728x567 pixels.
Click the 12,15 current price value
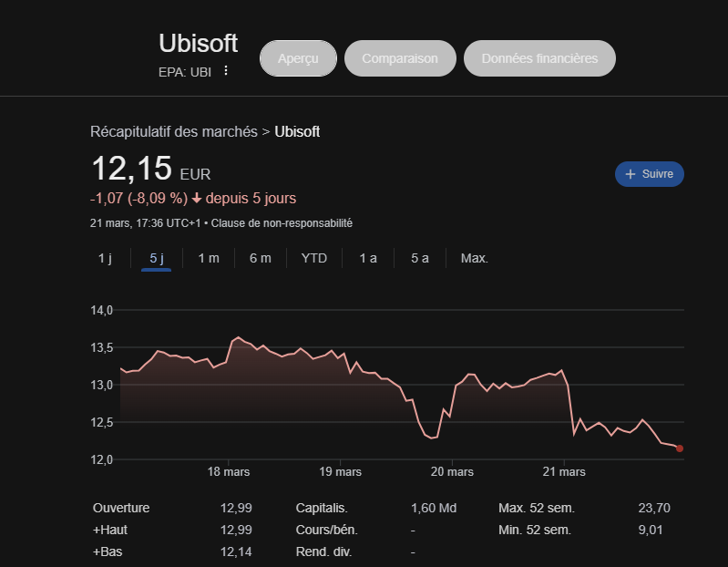pos(132,168)
